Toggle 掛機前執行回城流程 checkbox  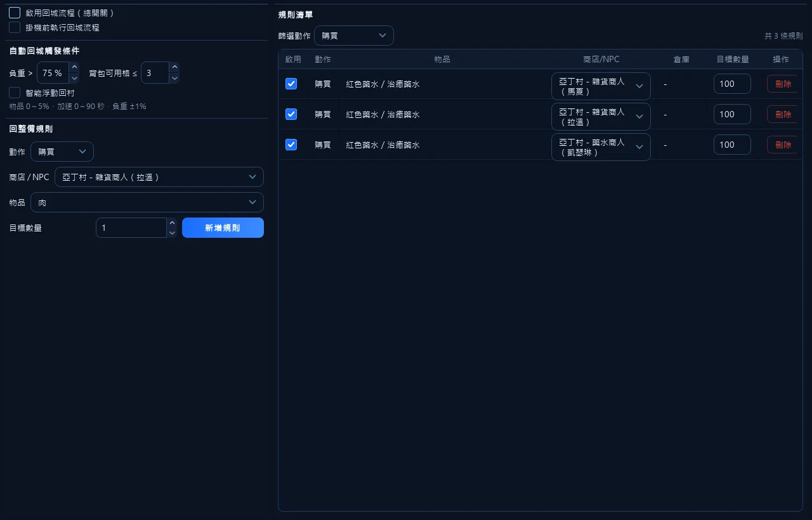pyautogui.click(x=15, y=27)
